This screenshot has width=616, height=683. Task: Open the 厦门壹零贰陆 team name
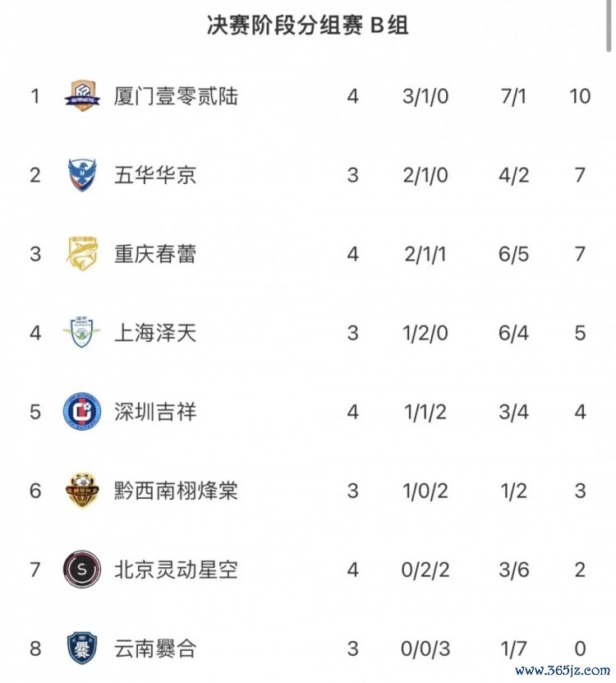click(176, 96)
